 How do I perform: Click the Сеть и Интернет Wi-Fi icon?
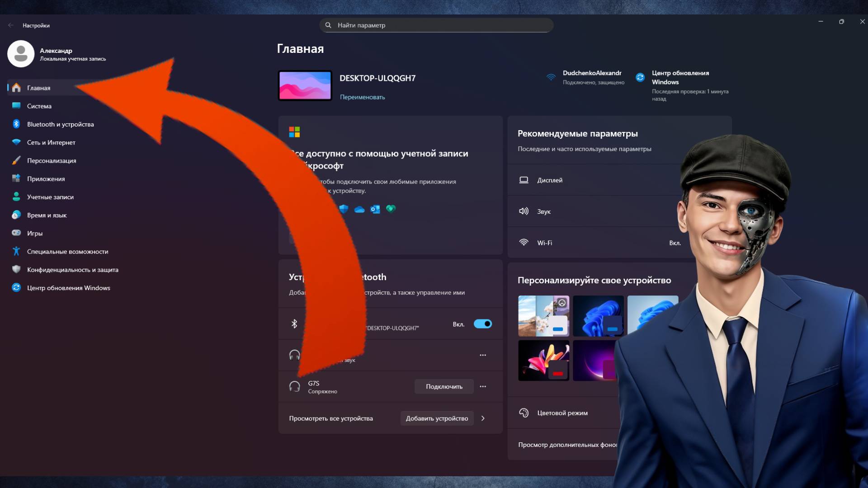[16, 142]
